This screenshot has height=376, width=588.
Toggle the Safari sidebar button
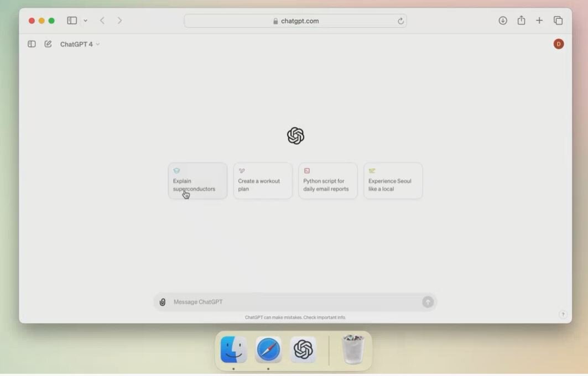point(72,20)
